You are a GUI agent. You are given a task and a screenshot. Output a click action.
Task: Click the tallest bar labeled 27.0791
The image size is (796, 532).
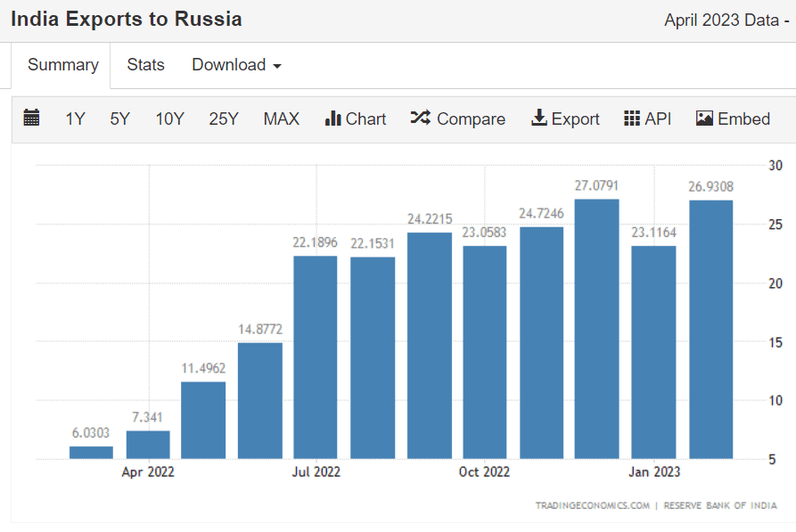point(597,330)
